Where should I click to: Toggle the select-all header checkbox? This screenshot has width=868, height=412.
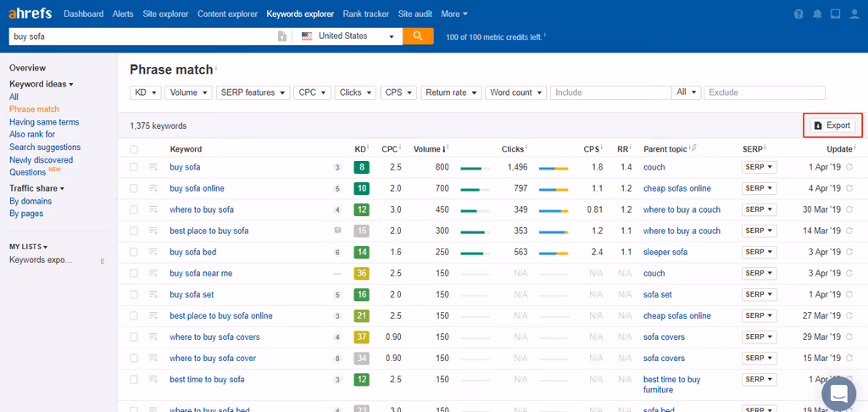[133, 149]
